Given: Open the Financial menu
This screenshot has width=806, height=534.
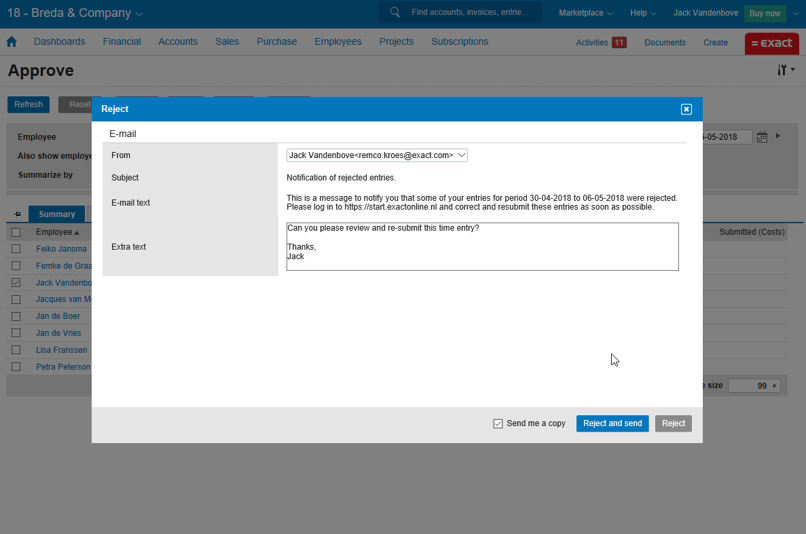Looking at the screenshot, I should click(x=122, y=42).
